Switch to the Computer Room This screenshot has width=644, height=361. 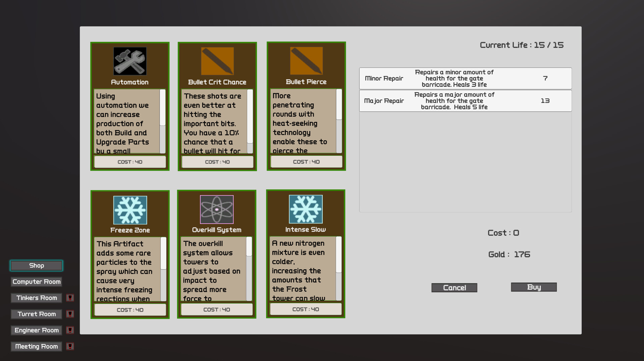click(36, 282)
